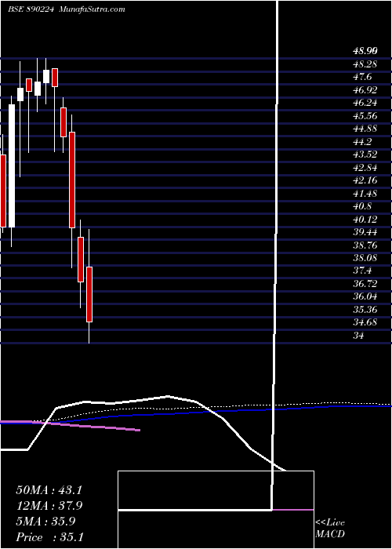Screen dimensions: 392x549
Task: Click the 44.2 price axis label
Action: coord(362,141)
